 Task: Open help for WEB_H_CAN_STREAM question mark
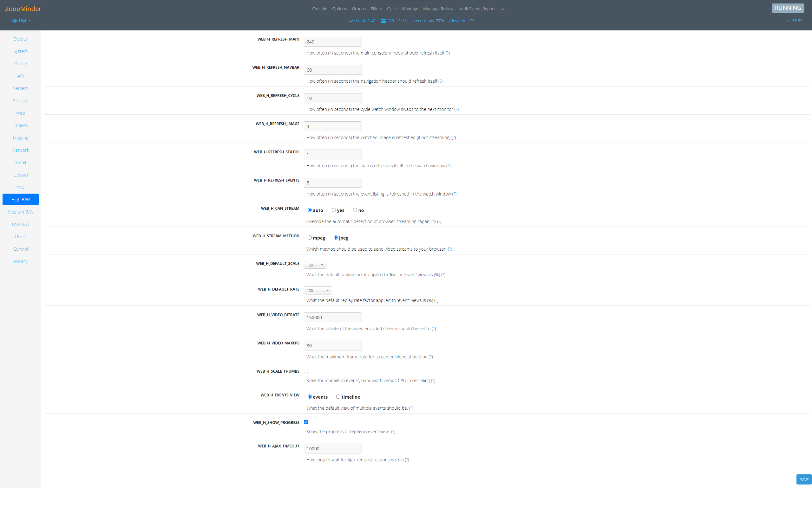click(x=439, y=221)
